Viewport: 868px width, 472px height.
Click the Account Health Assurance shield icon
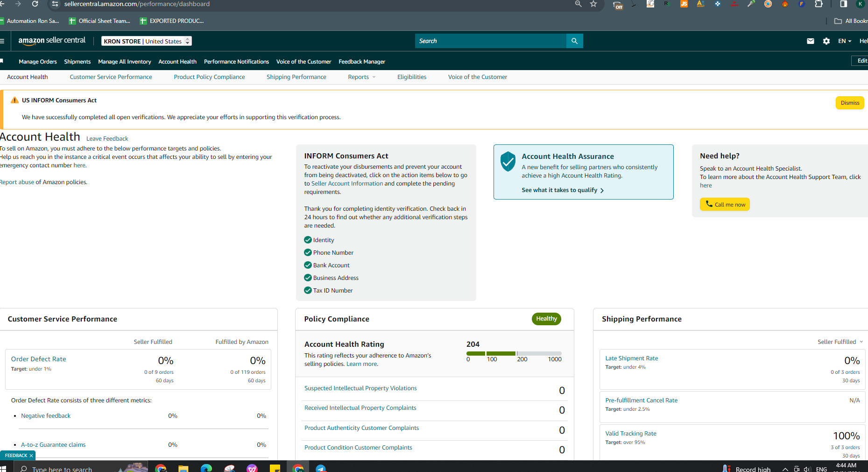(x=508, y=162)
